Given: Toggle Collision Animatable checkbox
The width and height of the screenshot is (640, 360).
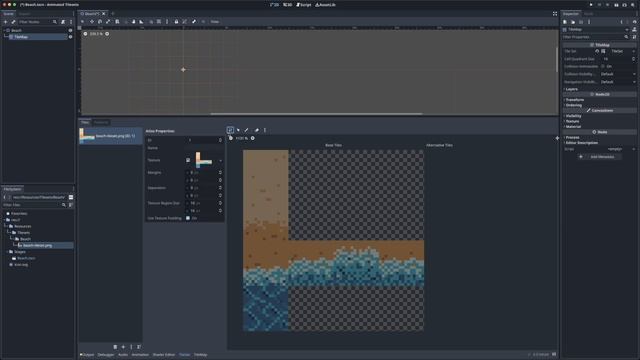Looking at the screenshot, I should [x=603, y=66].
